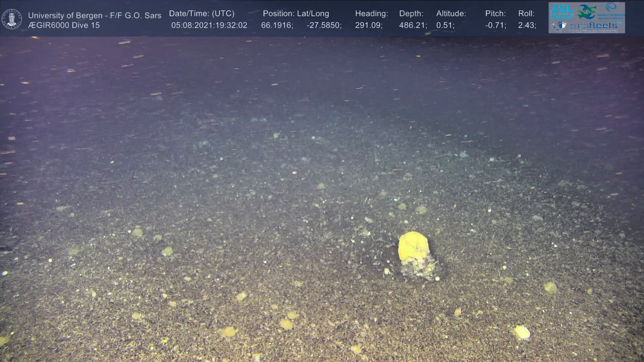Click the ZSL Institute of Zoology logo
This screenshot has height=362, width=644.
click(x=562, y=12)
